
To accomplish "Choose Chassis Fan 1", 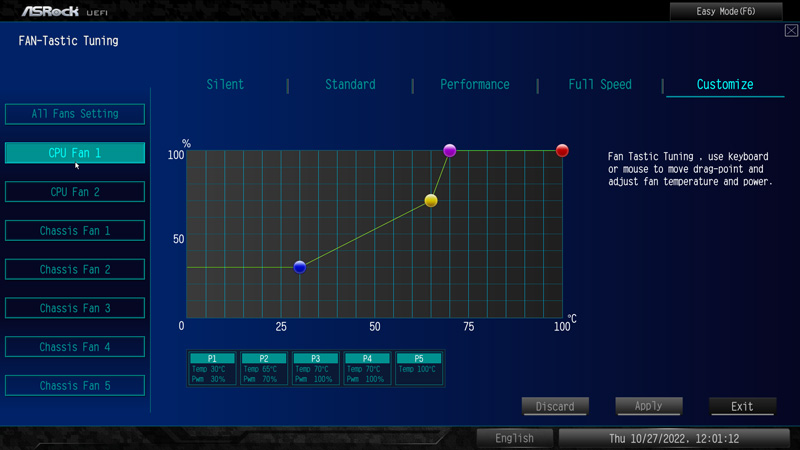I will [x=75, y=231].
